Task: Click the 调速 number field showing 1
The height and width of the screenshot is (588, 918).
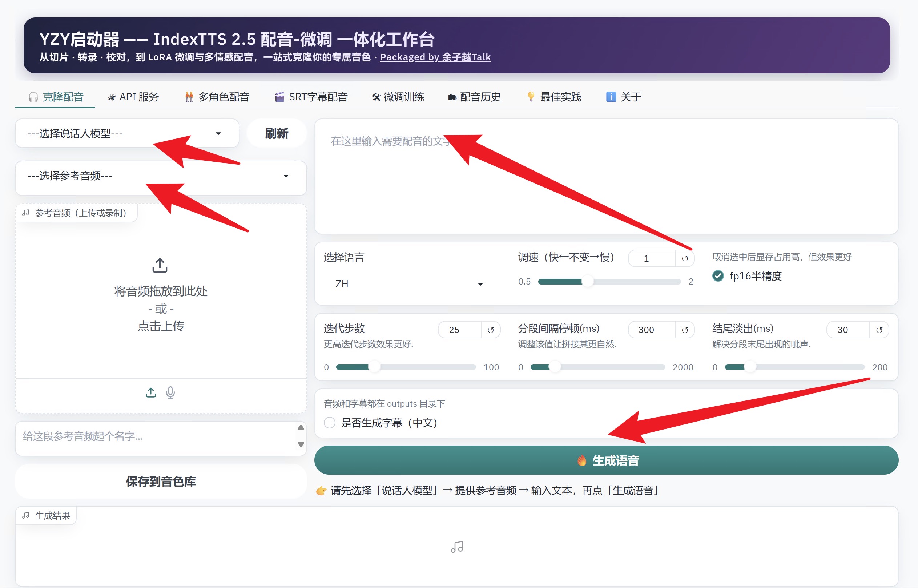Action: tap(652, 258)
